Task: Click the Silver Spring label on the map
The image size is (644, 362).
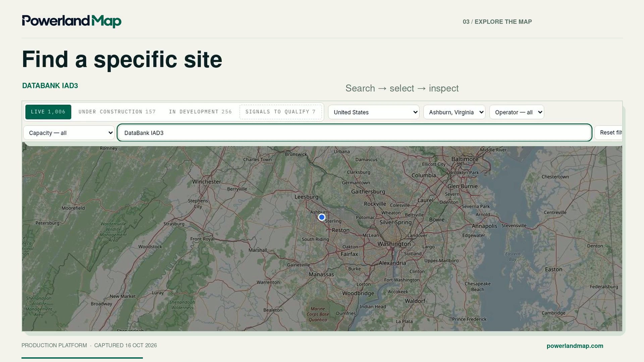Action: 395,223
